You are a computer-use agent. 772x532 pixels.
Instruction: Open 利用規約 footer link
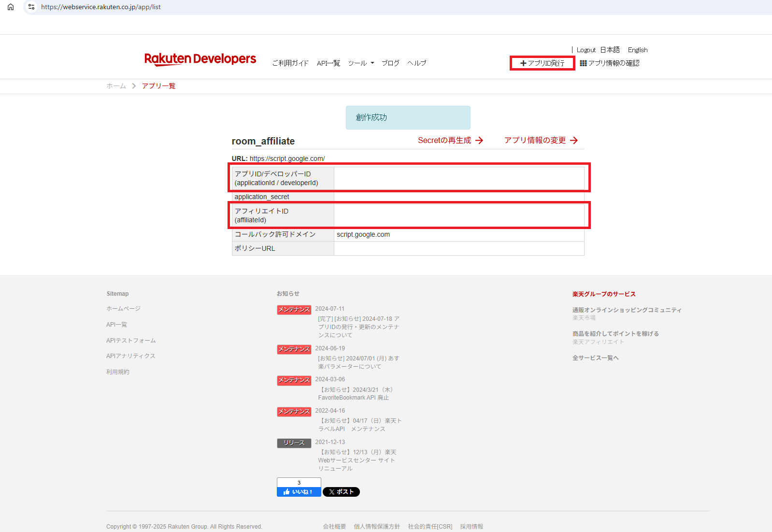click(118, 372)
